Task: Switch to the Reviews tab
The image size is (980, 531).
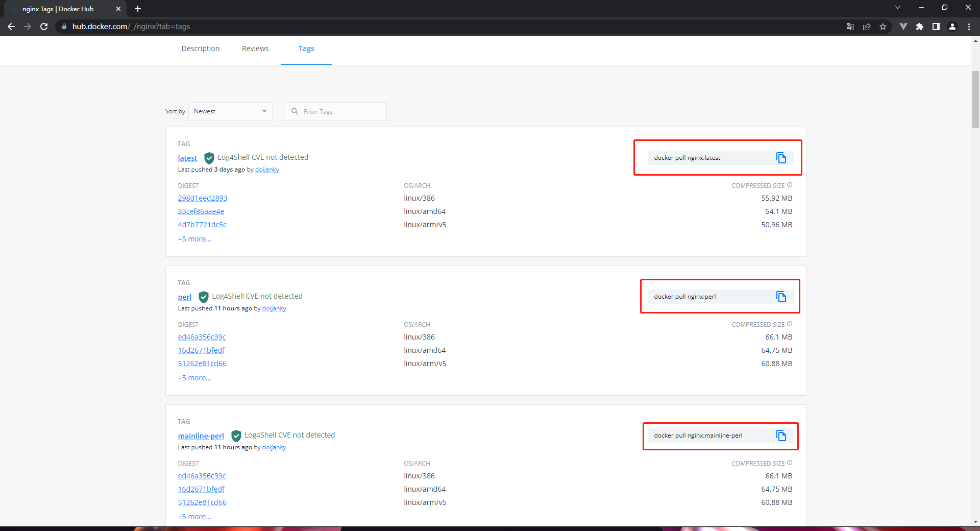Action: [255, 49]
